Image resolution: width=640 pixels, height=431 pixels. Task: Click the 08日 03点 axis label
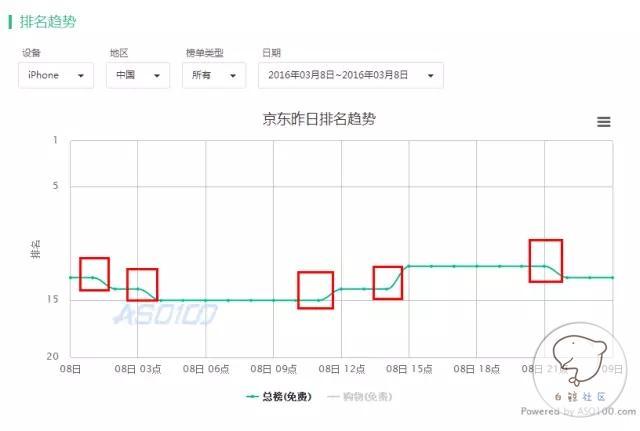click(x=138, y=369)
